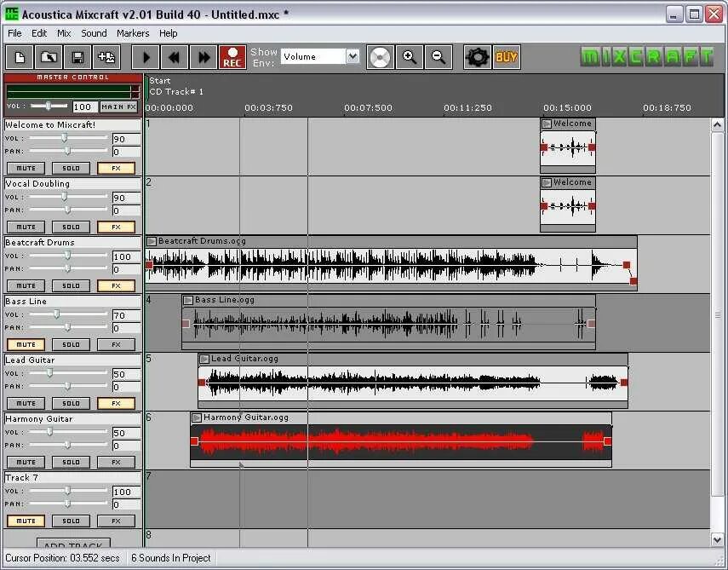Click the master volume slider

point(49,107)
